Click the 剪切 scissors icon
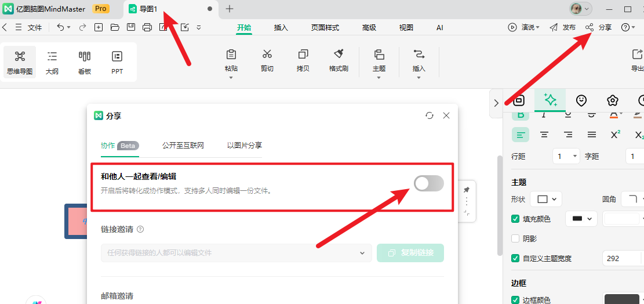 (x=267, y=55)
